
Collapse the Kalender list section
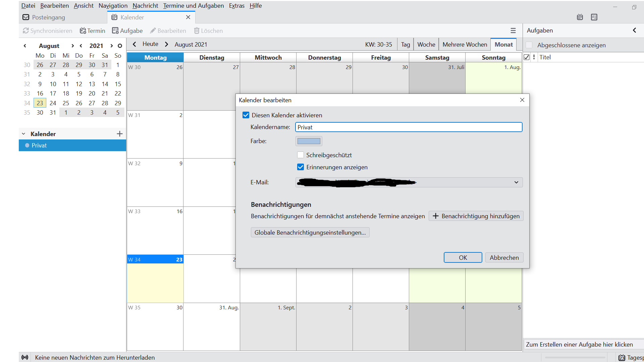23,134
